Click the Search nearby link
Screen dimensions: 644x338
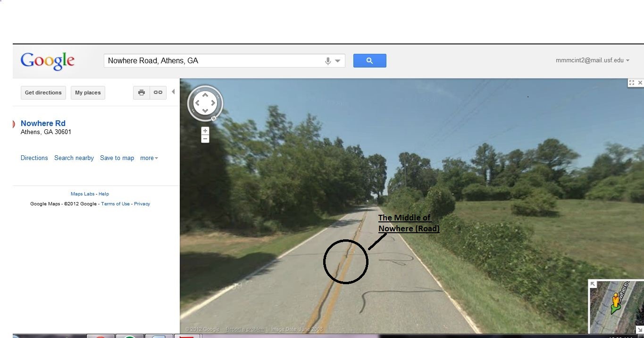click(x=74, y=158)
